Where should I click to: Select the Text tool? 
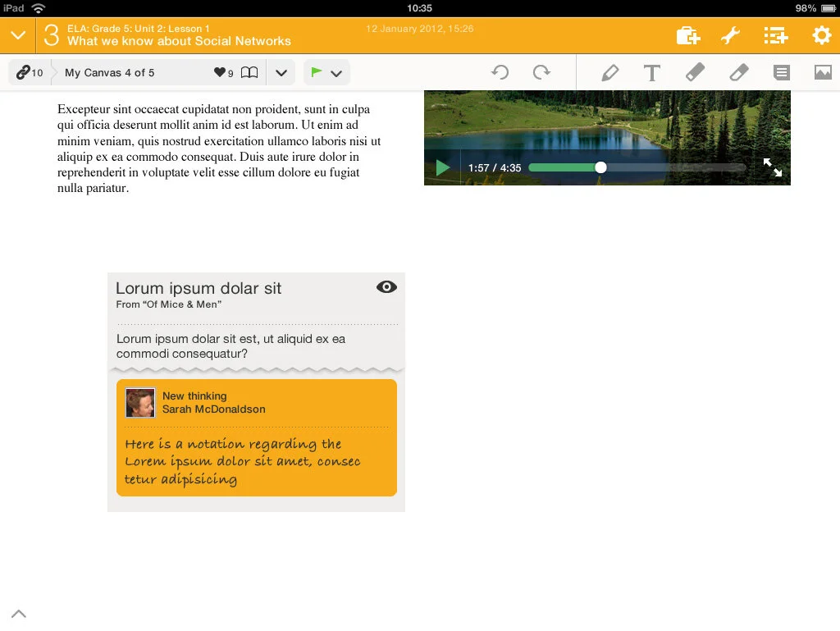tap(651, 72)
